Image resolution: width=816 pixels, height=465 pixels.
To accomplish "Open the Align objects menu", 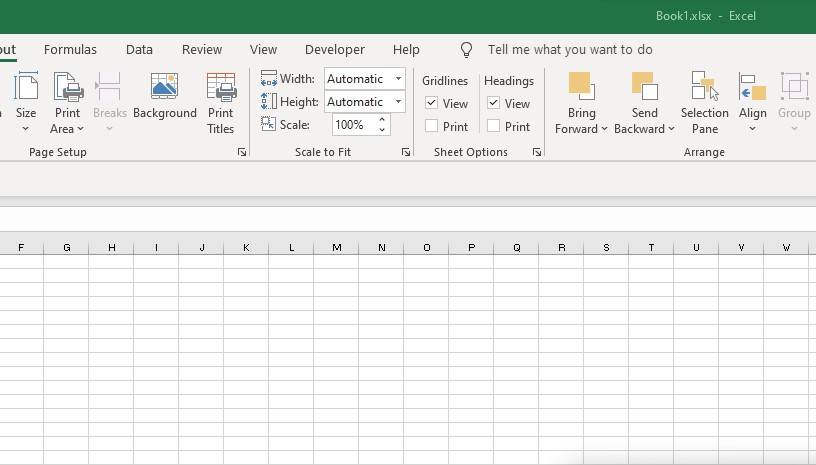I will point(752,102).
